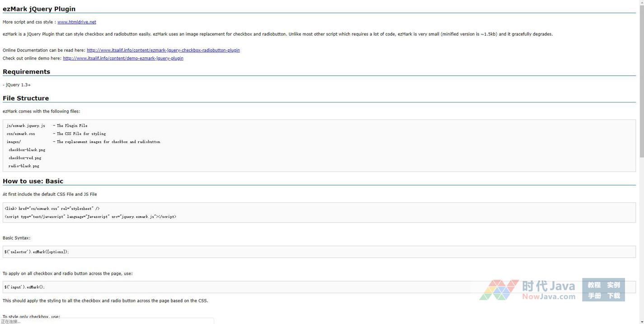Click the NowJava triangular mosaic logo
The image size is (644, 324).
point(499,290)
